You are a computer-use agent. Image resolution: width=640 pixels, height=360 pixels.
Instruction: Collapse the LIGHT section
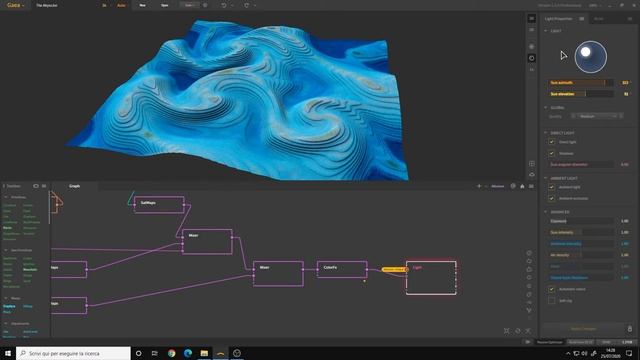(x=546, y=31)
